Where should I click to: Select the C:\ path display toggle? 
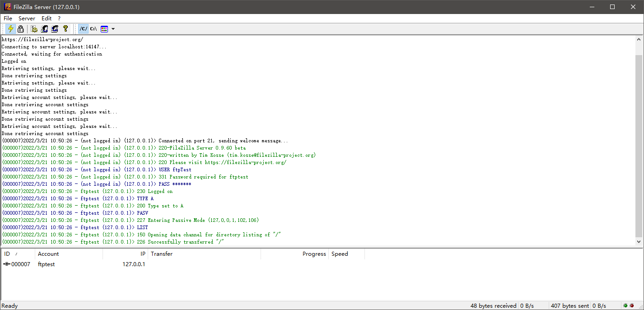(x=93, y=29)
